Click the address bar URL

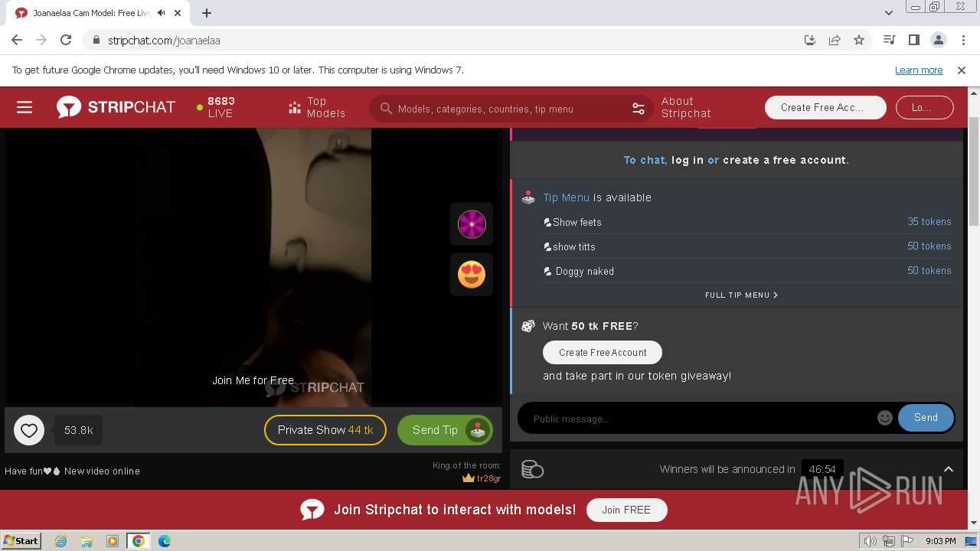click(164, 41)
